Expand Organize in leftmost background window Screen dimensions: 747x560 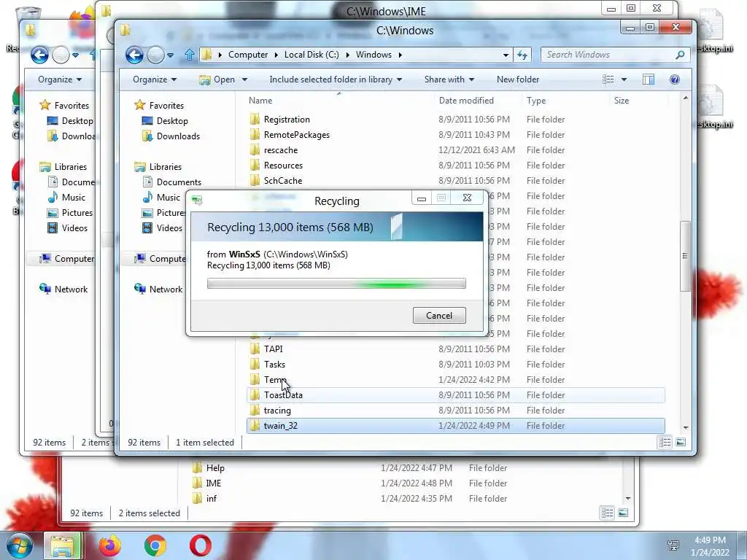point(60,79)
